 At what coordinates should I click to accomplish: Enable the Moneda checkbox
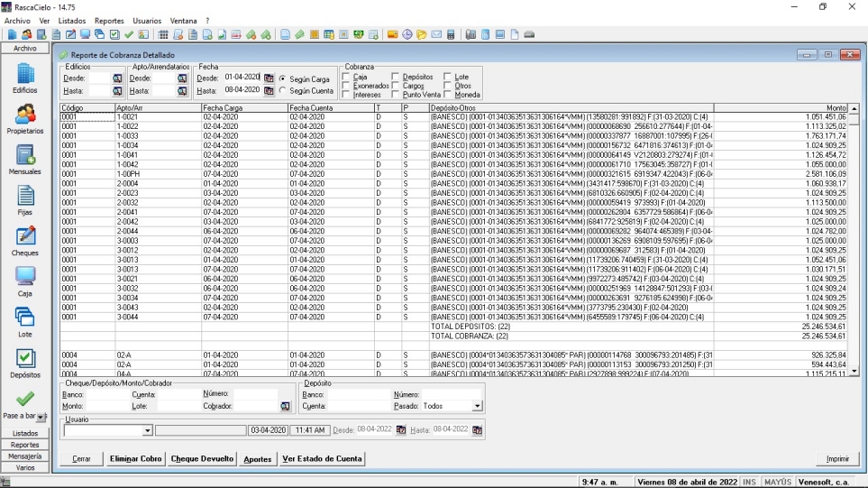coord(447,95)
